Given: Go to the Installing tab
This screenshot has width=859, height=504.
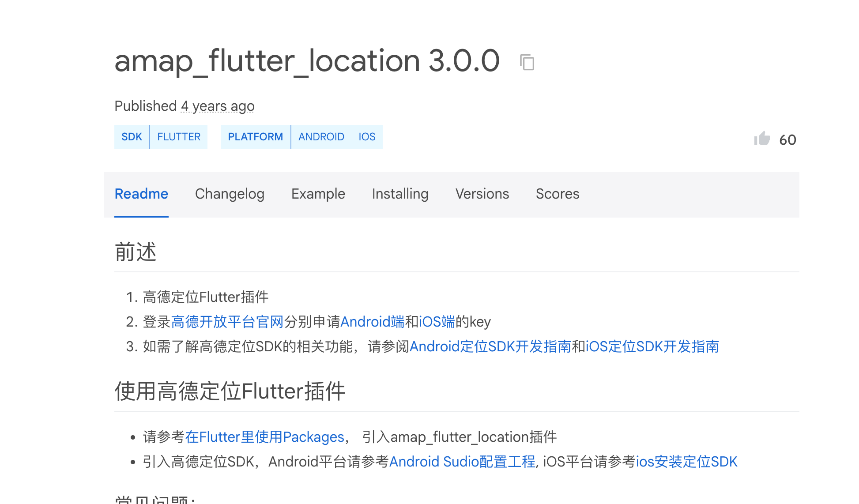Looking at the screenshot, I should coord(400,194).
